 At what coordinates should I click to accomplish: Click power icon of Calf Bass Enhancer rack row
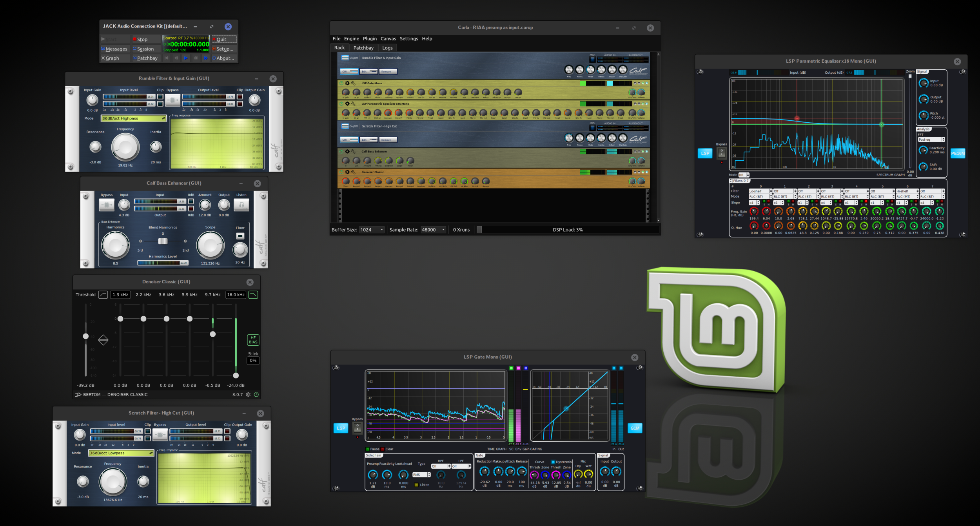341,151
